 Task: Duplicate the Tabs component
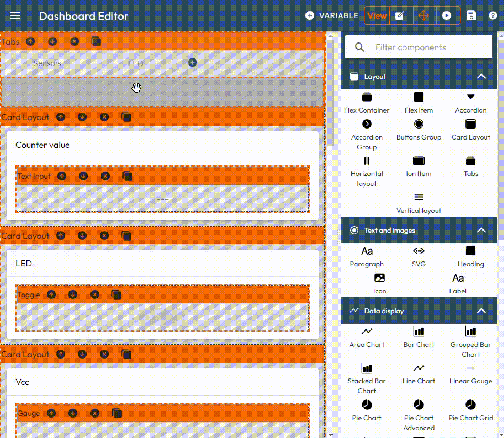[96, 41]
